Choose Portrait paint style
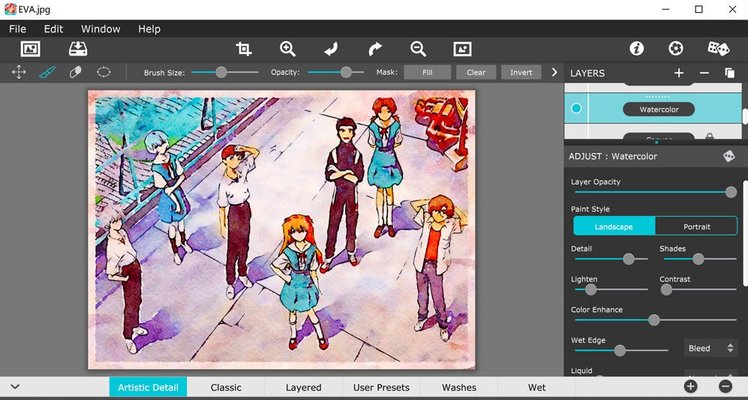The width and height of the screenshot is (748, 400). 696,227
